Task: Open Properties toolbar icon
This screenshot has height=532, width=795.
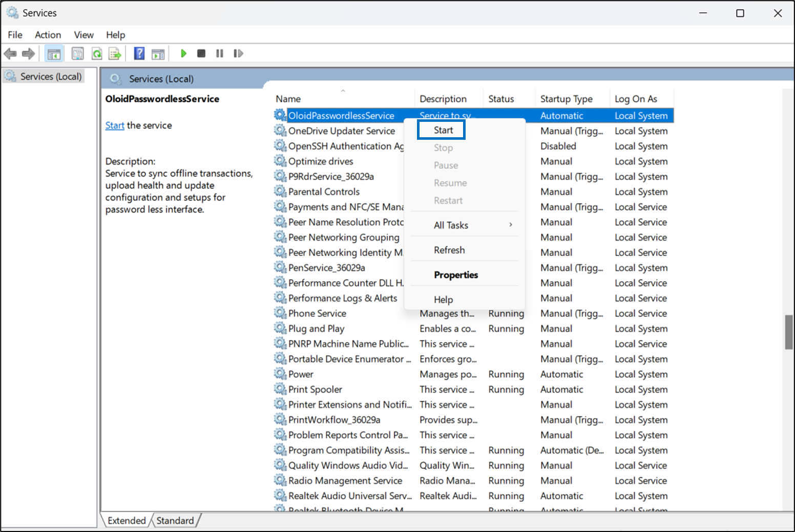Action: point(78,53)
